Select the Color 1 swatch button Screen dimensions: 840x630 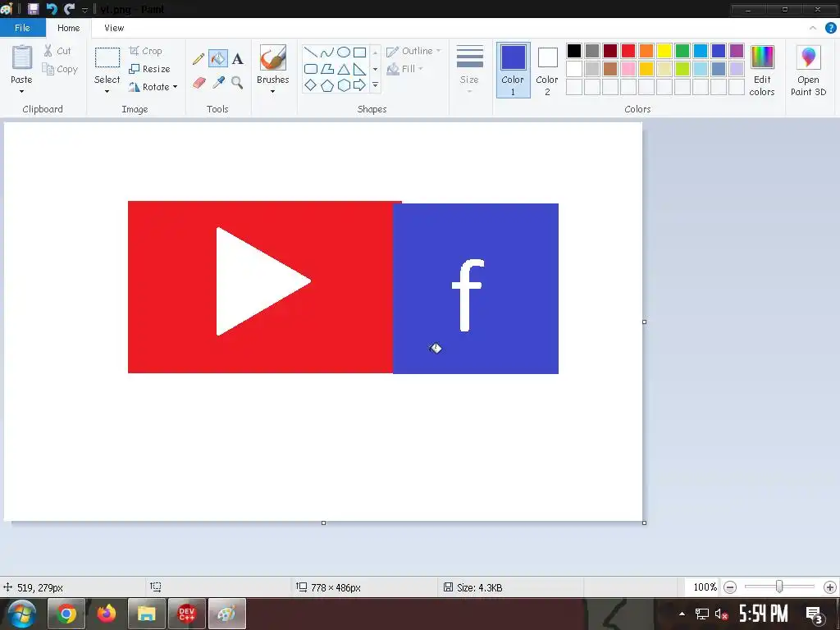coord(513,71)
